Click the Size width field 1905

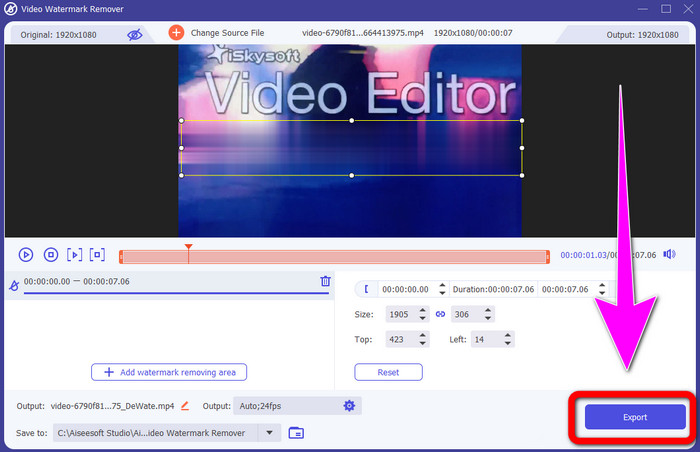401,314
